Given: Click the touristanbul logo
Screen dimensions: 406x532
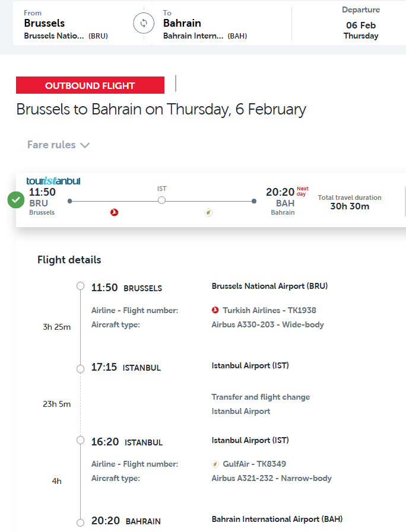Looking at the screenshot, I should pyautogui.click(x=53, y=181).
